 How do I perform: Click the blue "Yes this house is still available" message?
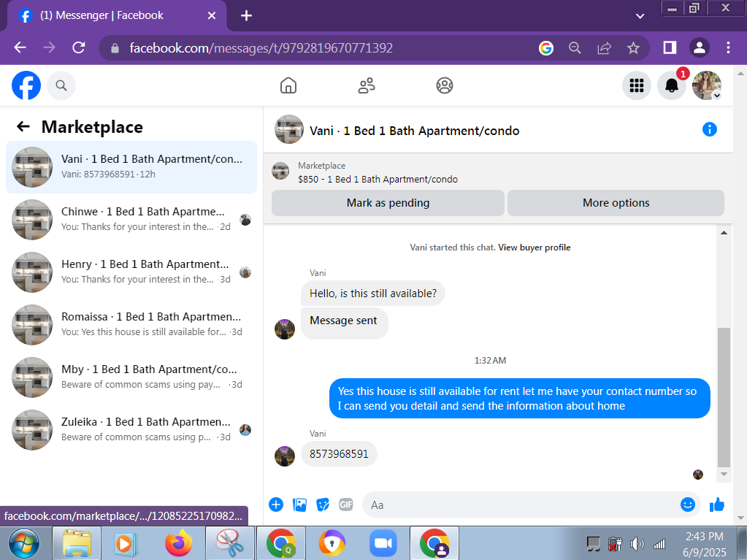click(x=520, y=398)
